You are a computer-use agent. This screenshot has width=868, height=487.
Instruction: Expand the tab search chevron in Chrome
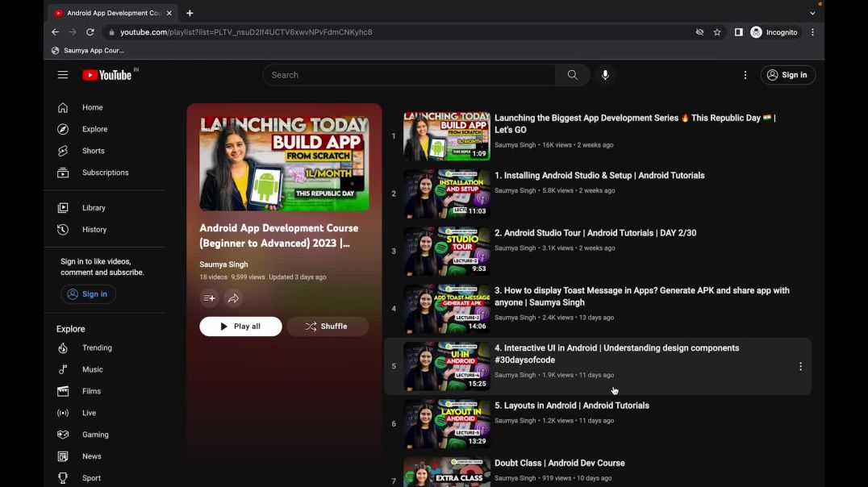(x=812, y=13)
